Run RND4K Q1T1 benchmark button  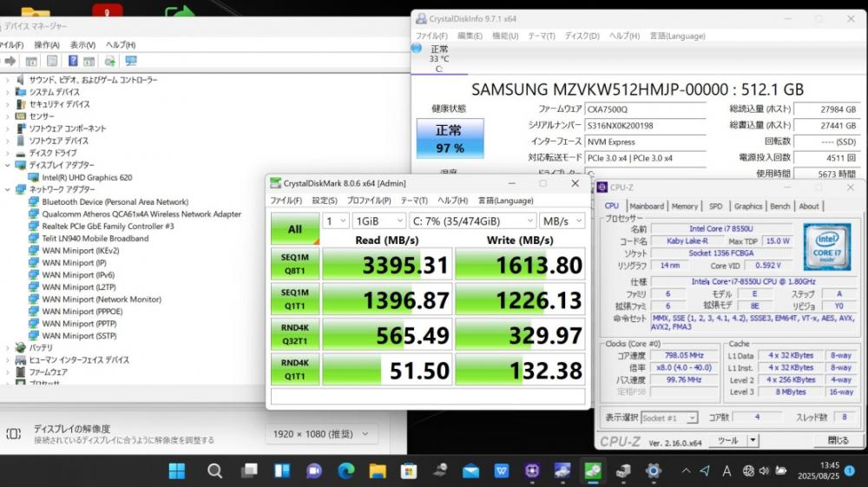click(x=295, y=369)
